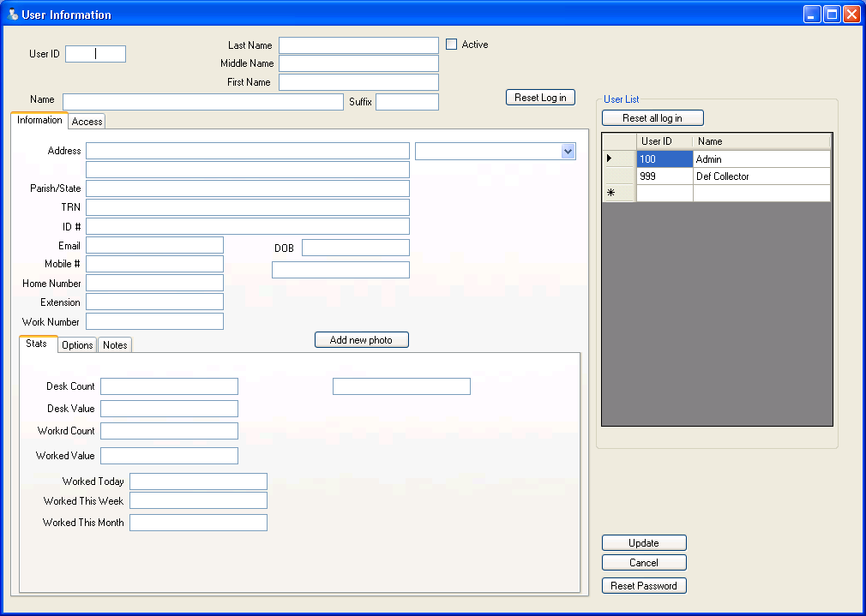Click into the Email text field
The height and width of the screenshot is (616, 866).
click(x=154, y=246)
